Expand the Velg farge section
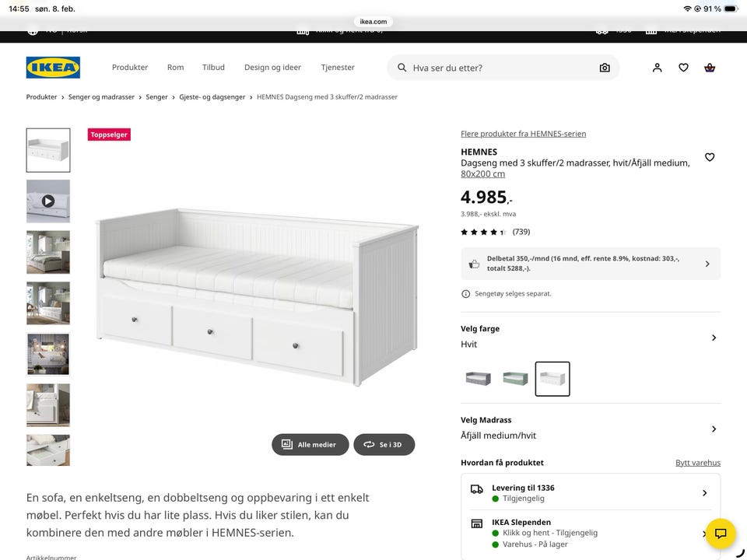Image resolution: width=747 pixels, height=560 pixels. pyautogui.click(x=714, y=338)
